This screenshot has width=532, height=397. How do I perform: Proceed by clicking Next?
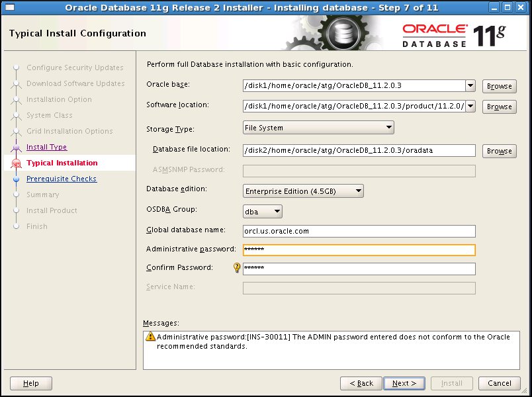click(404, 383)
